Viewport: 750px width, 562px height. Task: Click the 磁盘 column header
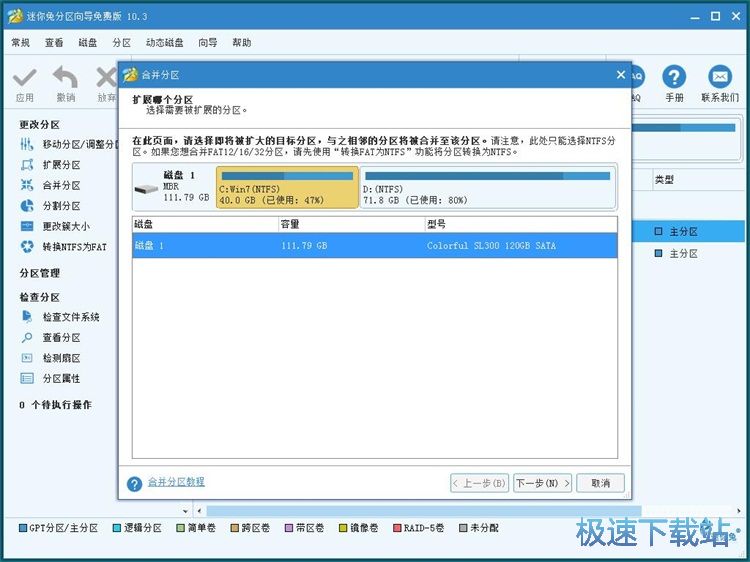coord(205,224)
